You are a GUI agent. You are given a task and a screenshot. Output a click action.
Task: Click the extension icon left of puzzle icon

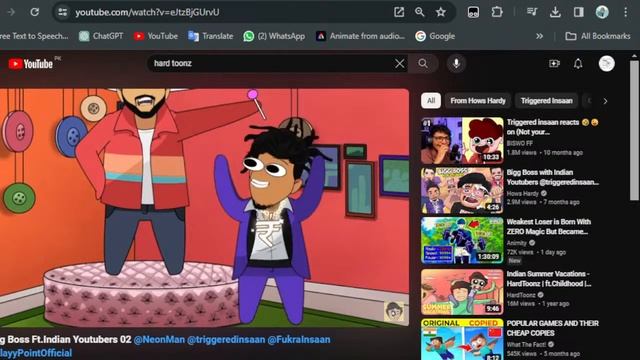point(473,12)
